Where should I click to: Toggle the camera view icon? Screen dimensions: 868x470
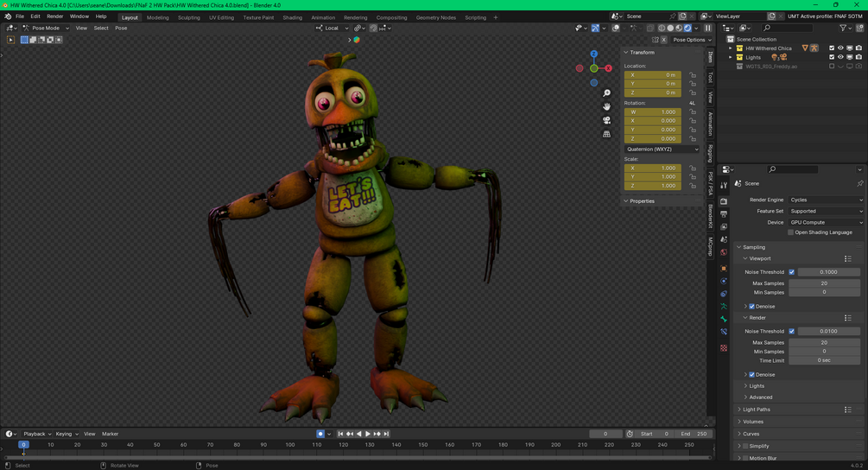click(606, 120)
